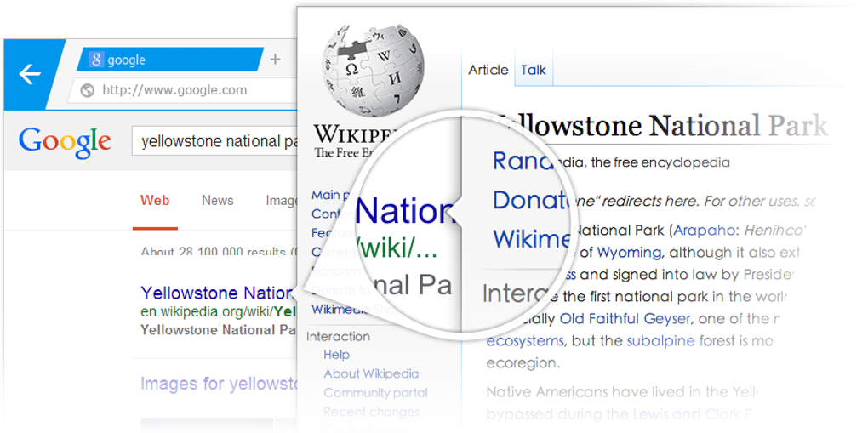Open About Wikipedia sidebar link
This screenshot has width=868, height=433.
tap(371, 373)
